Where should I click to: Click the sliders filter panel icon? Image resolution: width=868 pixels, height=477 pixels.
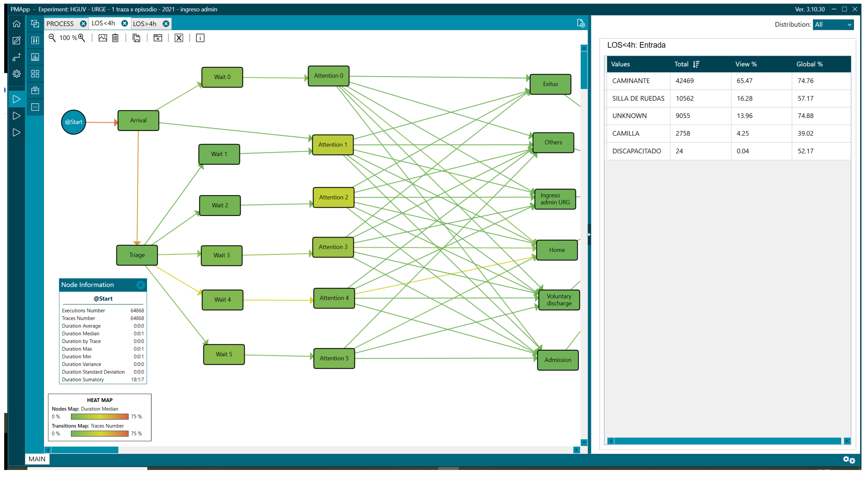[x=35, y=40]
